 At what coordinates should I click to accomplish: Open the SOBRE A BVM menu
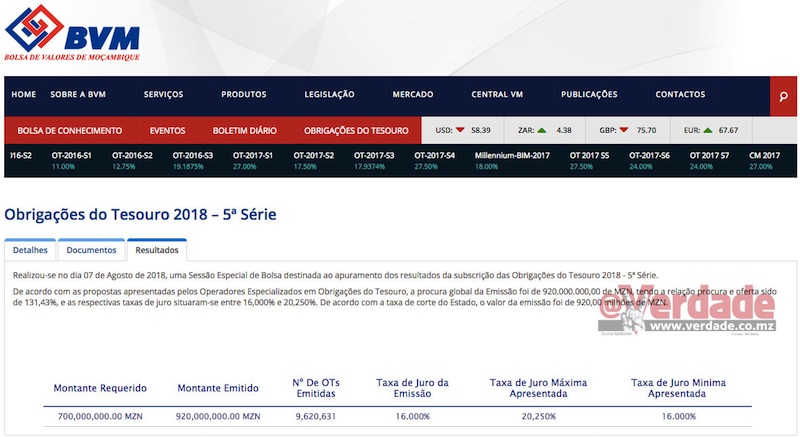(x=78, y=95)
